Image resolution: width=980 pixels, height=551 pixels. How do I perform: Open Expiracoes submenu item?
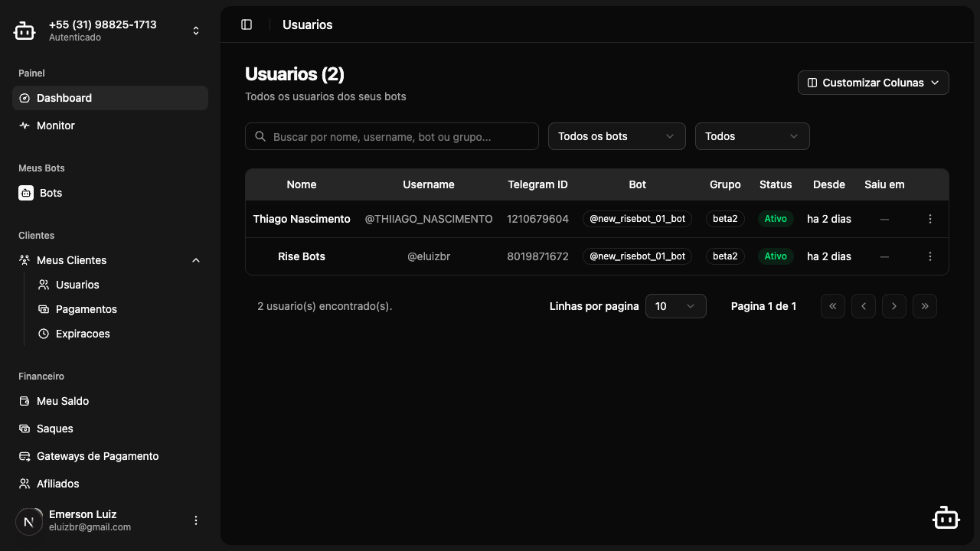pyautogui.click(x=119, y=334)
